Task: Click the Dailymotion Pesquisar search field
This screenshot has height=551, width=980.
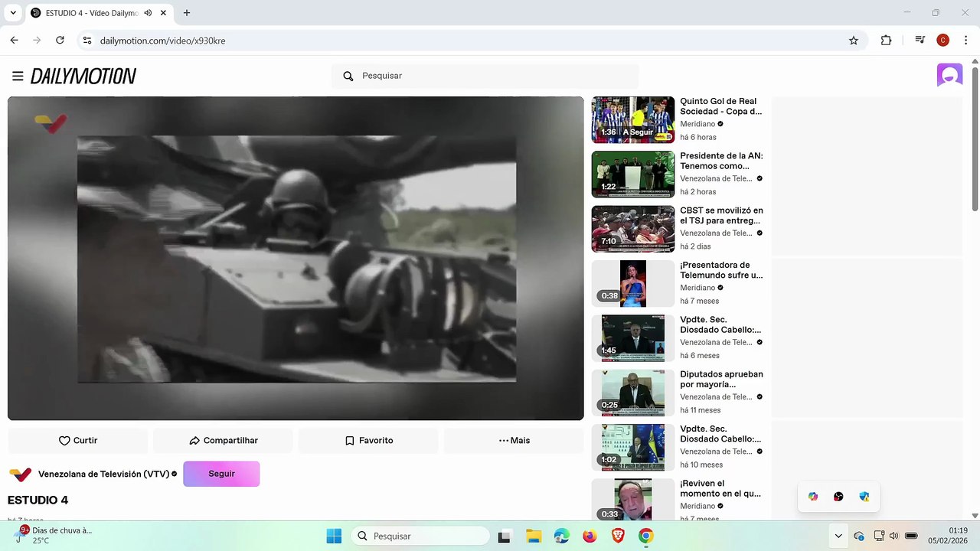Action: coord(485,76)
